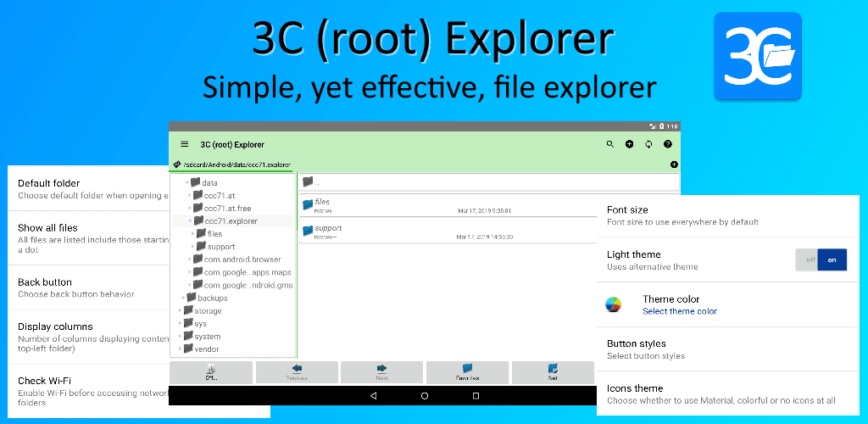The width and height of the screenshot is (868, 424).
Task: Click the leftmost bottom toolbar button
Action: [211, 372]
